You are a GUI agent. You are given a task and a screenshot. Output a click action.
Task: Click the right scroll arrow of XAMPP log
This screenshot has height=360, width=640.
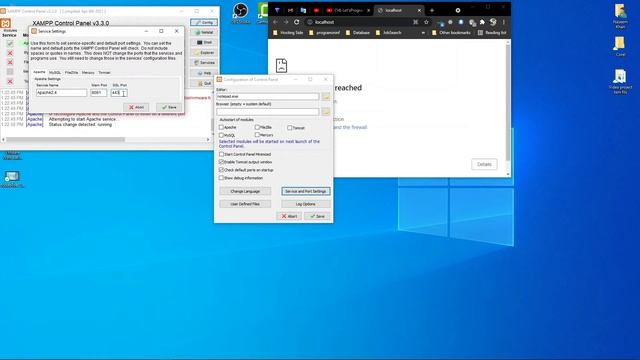[x=208, y=140]
